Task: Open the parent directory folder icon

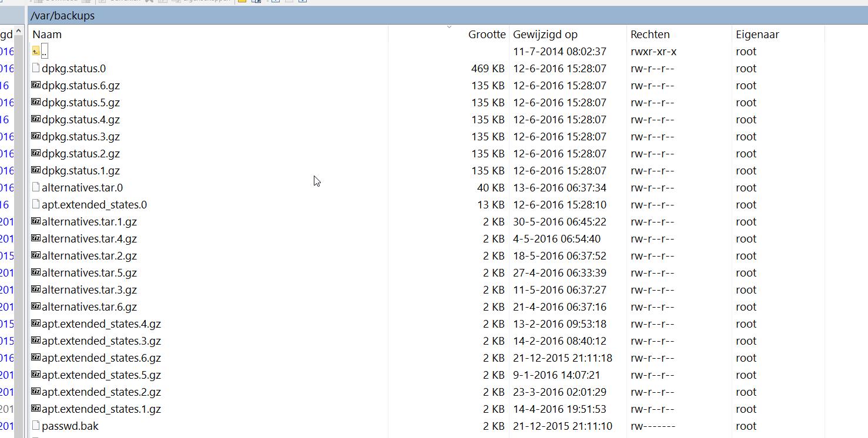Action: [x=36, y=51]
